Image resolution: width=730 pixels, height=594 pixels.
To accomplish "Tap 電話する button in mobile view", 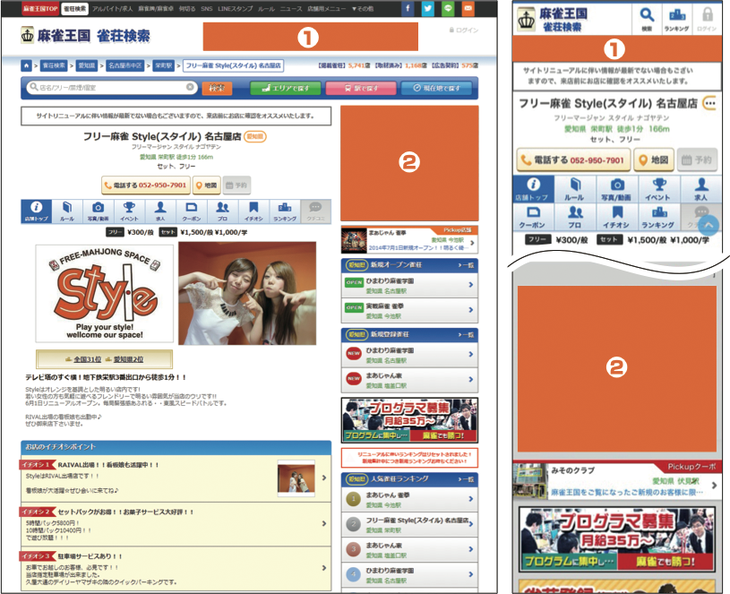I will click(x=574, y=160).
